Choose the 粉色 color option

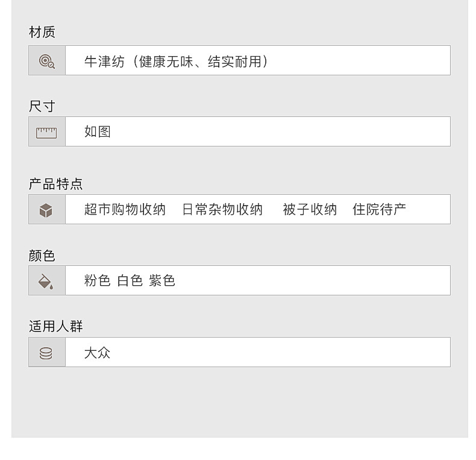97,281
